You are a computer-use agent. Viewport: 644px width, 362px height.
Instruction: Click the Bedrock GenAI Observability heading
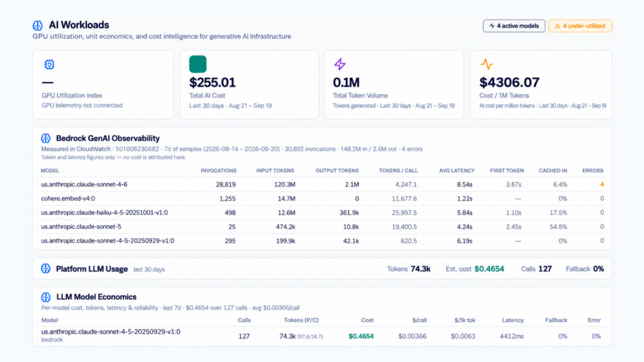tap(108, 138)
